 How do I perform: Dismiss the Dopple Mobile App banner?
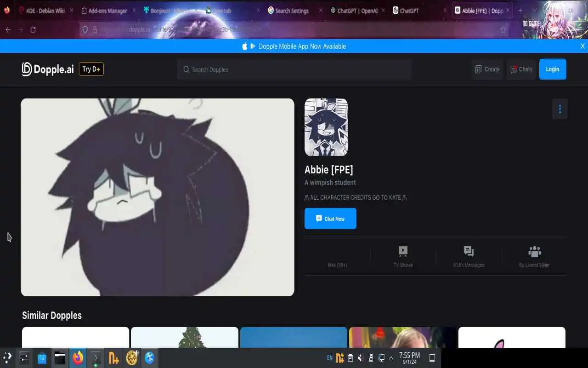(x=582, y=46)
